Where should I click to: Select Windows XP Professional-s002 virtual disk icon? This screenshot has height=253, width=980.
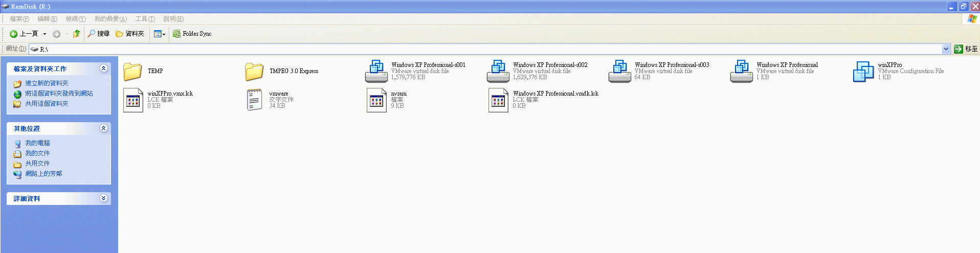(498, 71)
